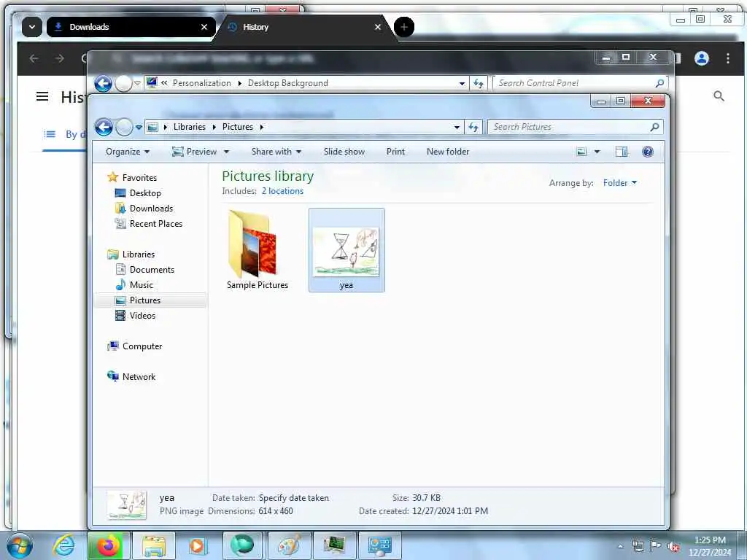
Task: Click Back in Control Panel window
Action: click(x=103, y=83)
